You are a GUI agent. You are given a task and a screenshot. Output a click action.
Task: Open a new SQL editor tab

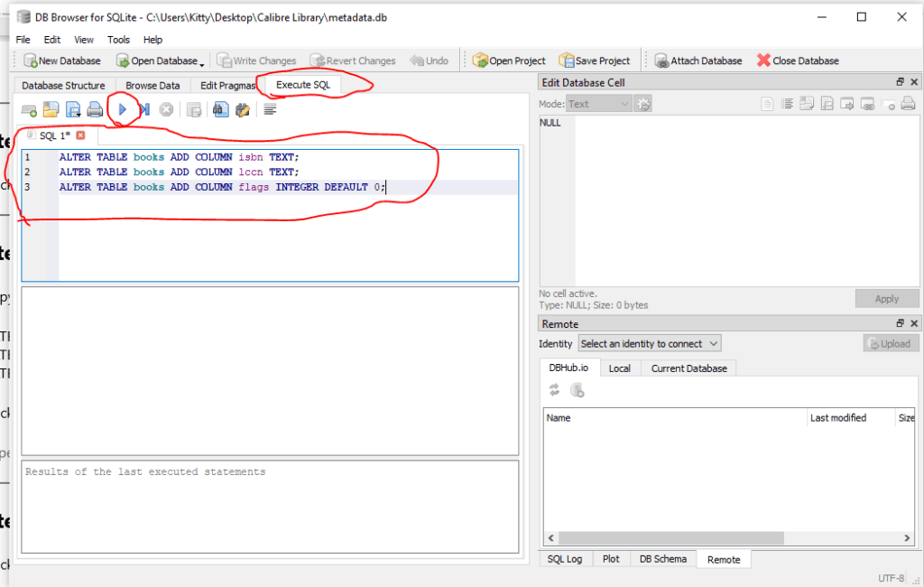[29, 110]
